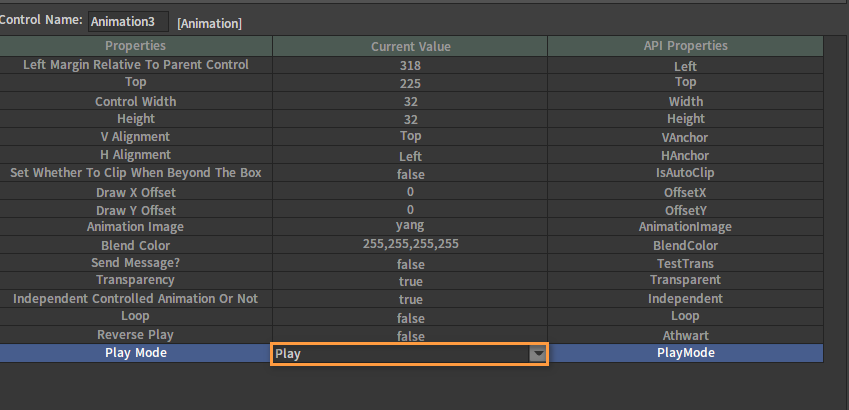The height and width of the screenshot is (410, 849).
Task: Edit the Control Name field Animation3
Action: tap(128, 22)
